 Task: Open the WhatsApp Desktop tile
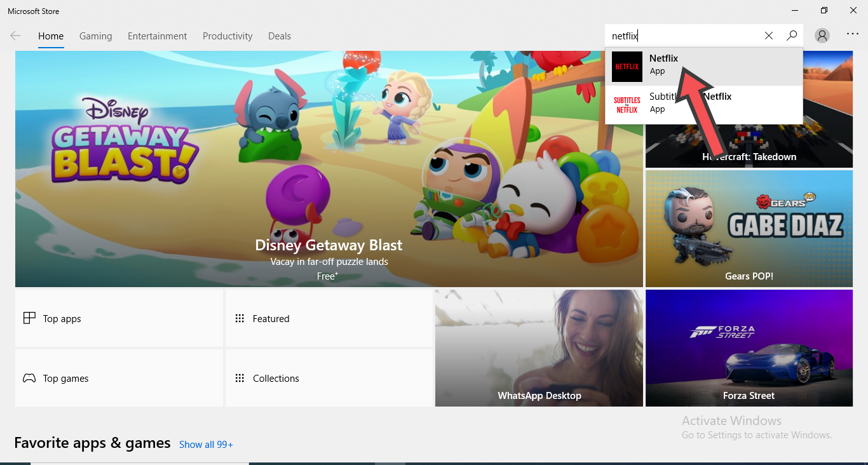(539, 348)
